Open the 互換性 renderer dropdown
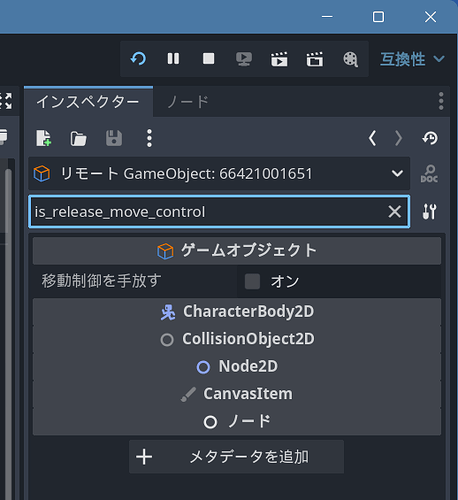This screenshot has width=458, height=500. pyautogui.click(x=412, y=59)
